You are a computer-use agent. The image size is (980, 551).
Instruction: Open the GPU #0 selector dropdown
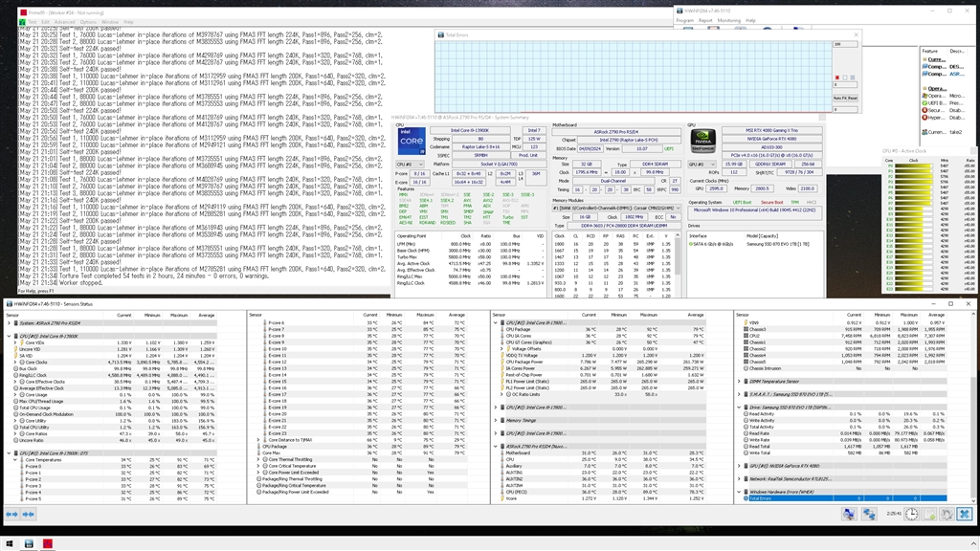pos(702,165)
